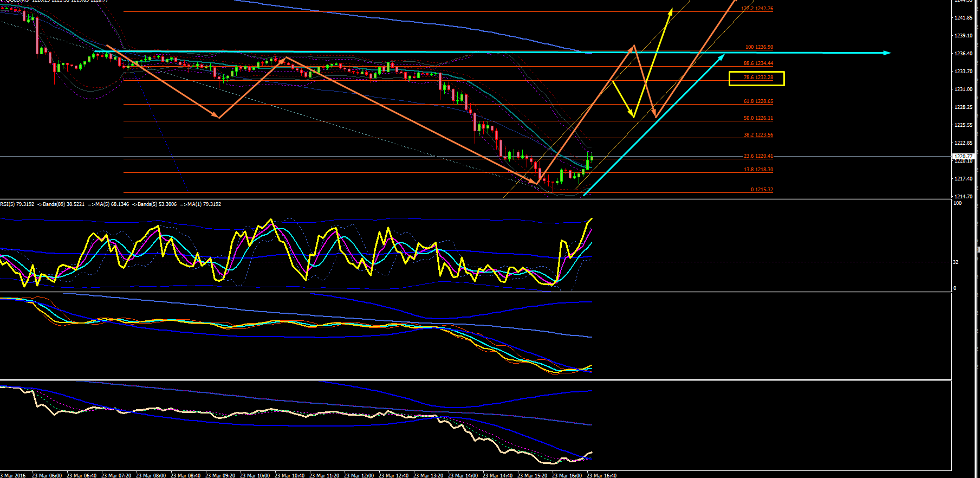Screen dimensions: 980x478
Task: Click the RSI pane scale value 100
Action: [957, 203]
